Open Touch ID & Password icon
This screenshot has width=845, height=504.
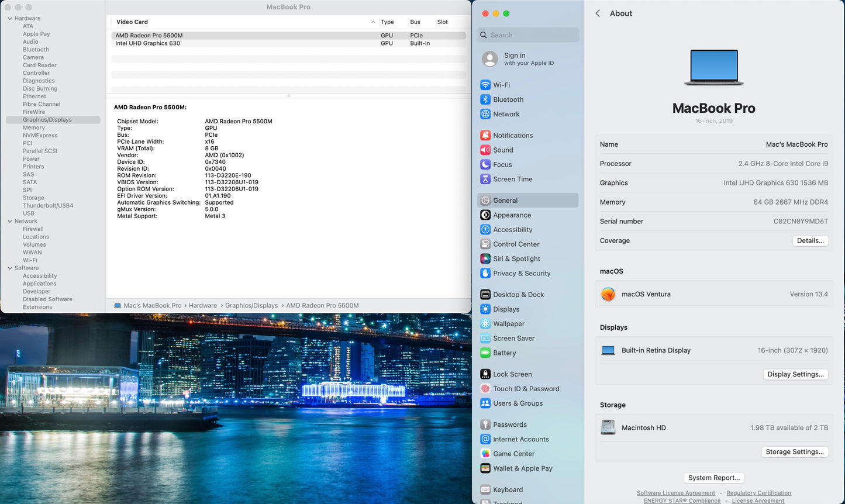[x=485, y=389]
